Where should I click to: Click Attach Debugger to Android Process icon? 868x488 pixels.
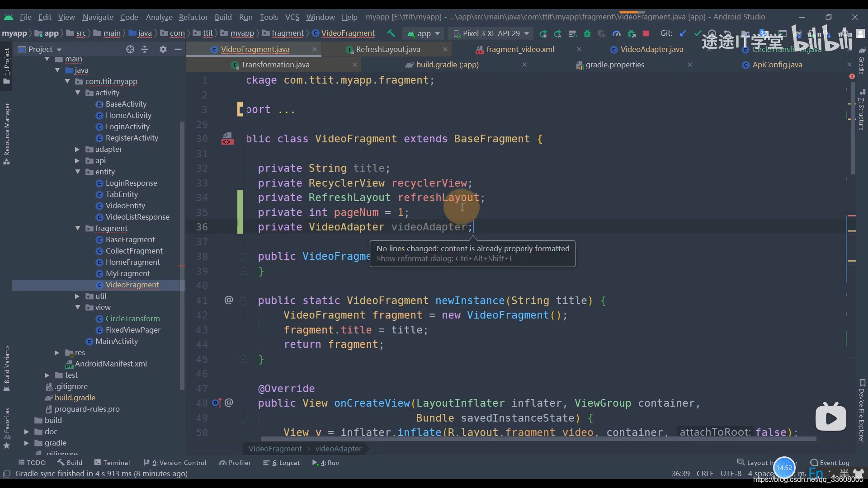632,33
